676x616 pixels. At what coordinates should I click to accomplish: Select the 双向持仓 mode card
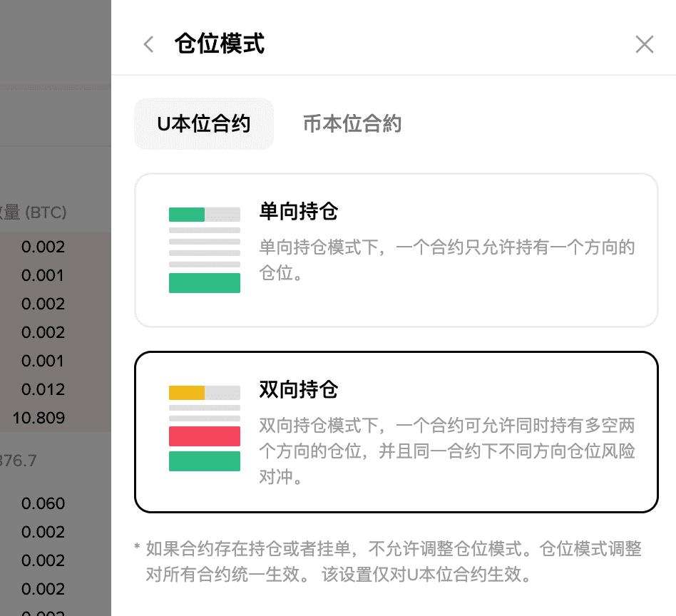pyautogui.click(x=396, y=432)
